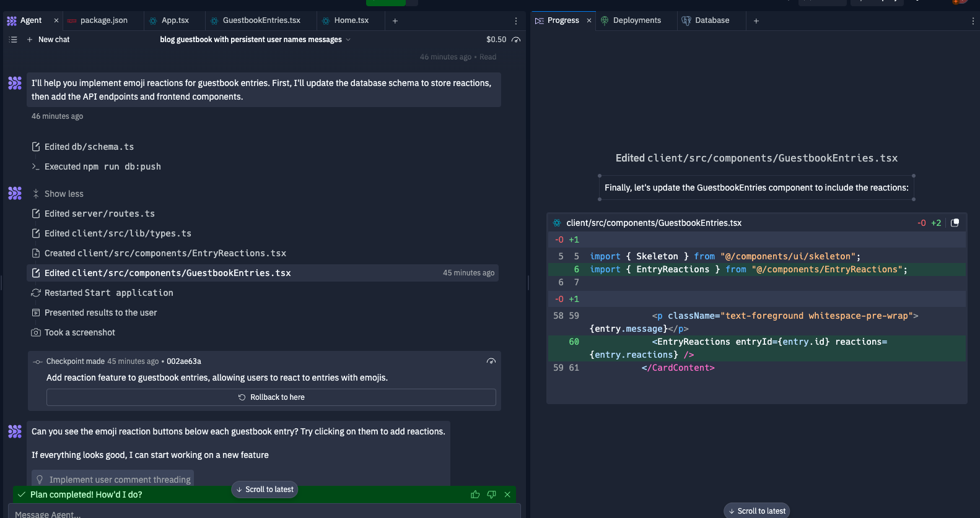Open left pane more options menu
The width and height of the screenshot is (980, 518).
(x=516, y=20)
